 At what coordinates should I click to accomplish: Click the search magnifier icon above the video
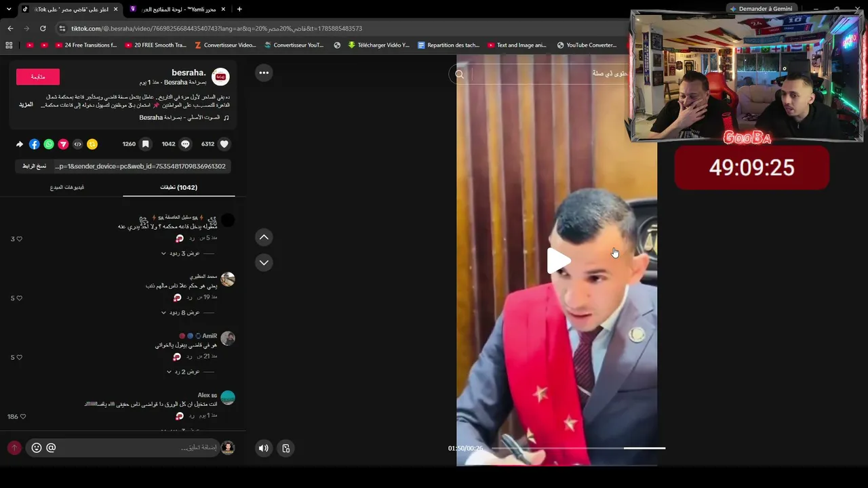point(460,75)
